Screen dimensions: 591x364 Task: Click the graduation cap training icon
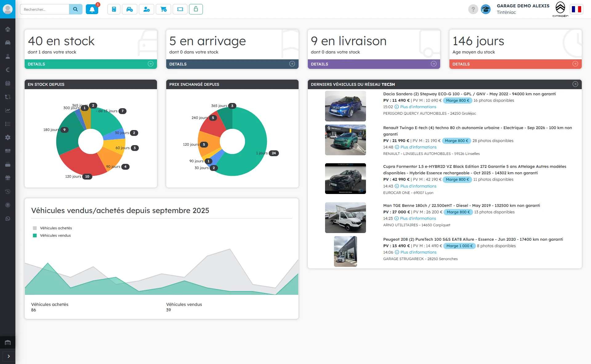point(486,9)
